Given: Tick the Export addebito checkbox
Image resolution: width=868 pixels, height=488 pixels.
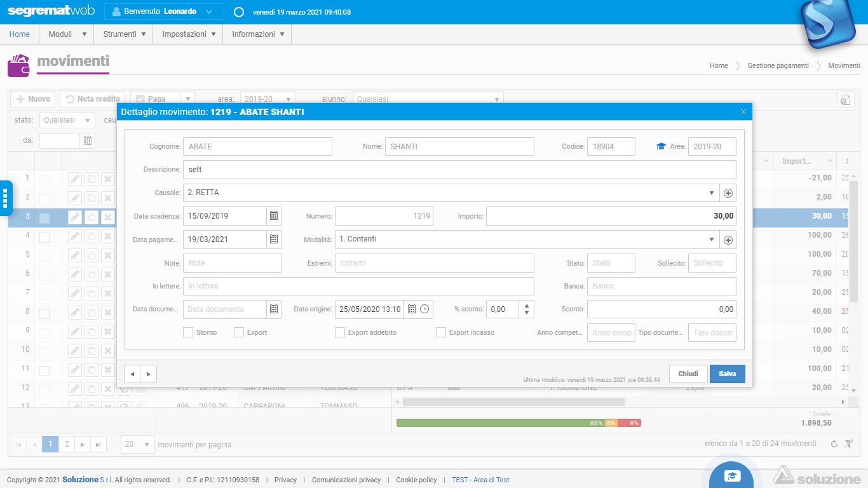Looking at the screenshot, I should pos(340,332).
